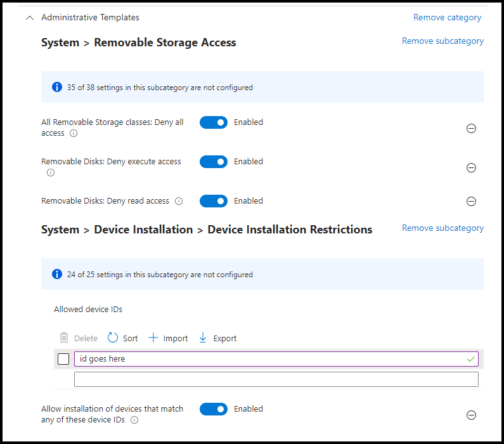
Task: Open info tooltip for Deny execute access
Action: (51, 173)
